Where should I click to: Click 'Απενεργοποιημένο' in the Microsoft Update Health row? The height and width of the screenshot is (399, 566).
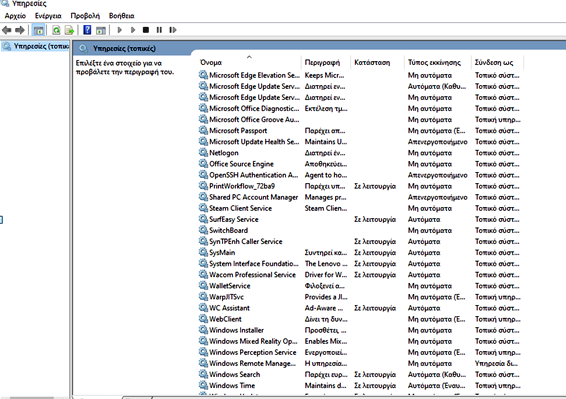pyautogui.click(x=437, y=142)
